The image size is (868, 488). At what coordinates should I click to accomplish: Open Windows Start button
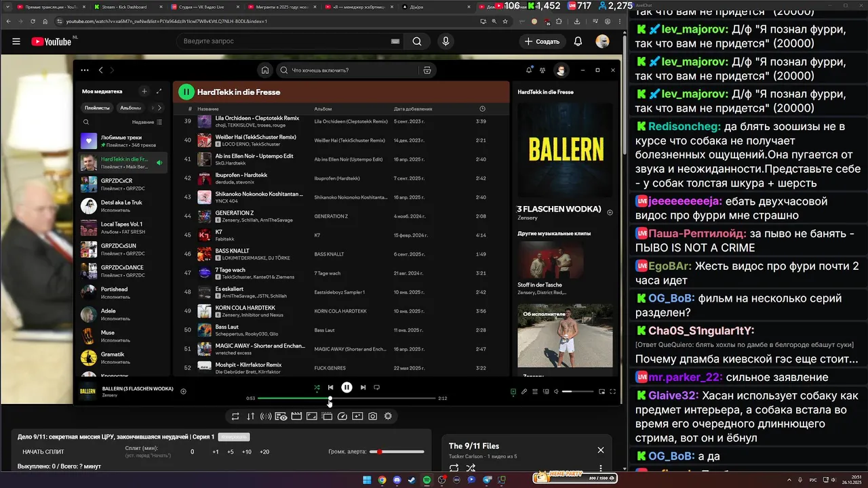click(367, 480)
